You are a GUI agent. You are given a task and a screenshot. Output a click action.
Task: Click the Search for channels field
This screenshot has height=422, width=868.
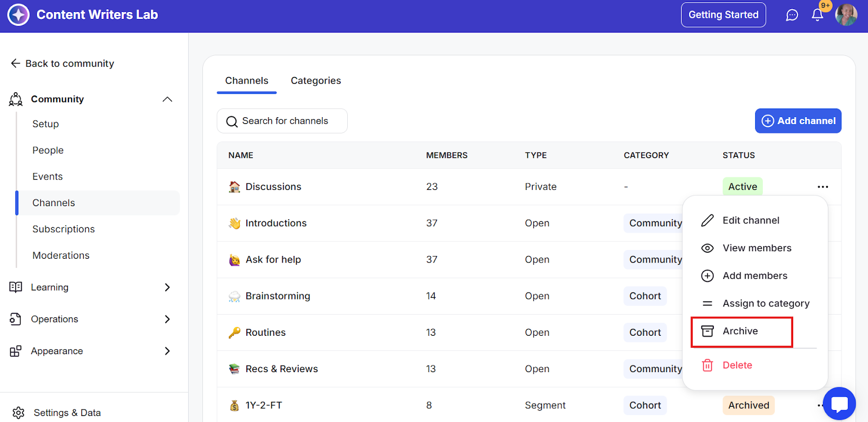point(282,121)
